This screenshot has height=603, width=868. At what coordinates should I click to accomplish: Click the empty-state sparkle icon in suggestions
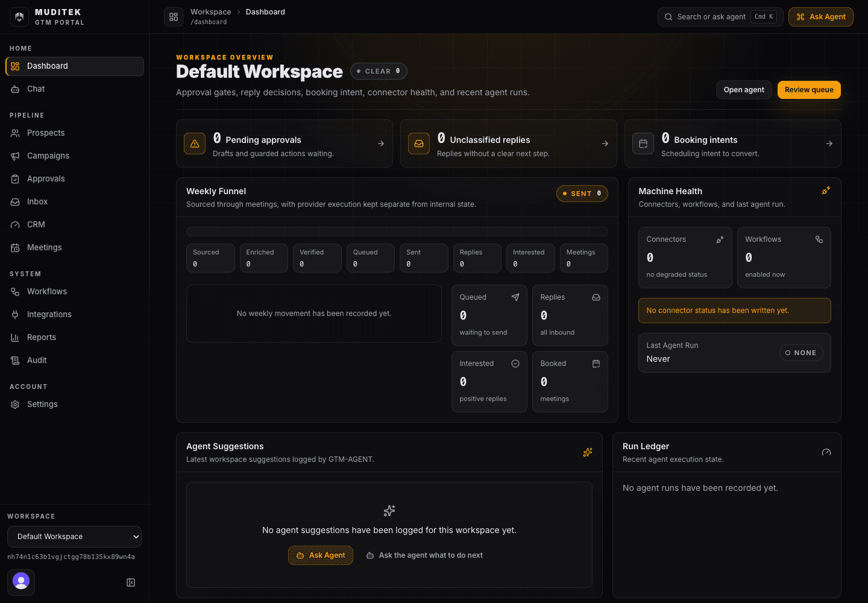(389, 511)
